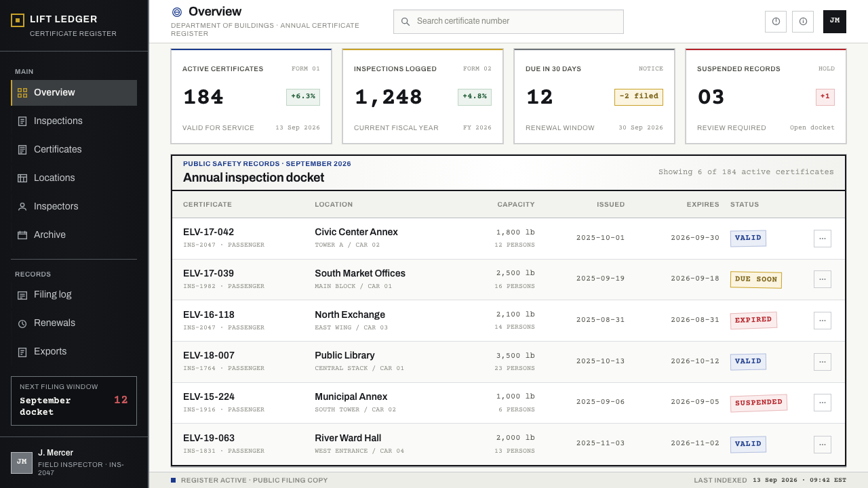Open Renewals via its clock icon
868x488 pixels.
(22, 323)
